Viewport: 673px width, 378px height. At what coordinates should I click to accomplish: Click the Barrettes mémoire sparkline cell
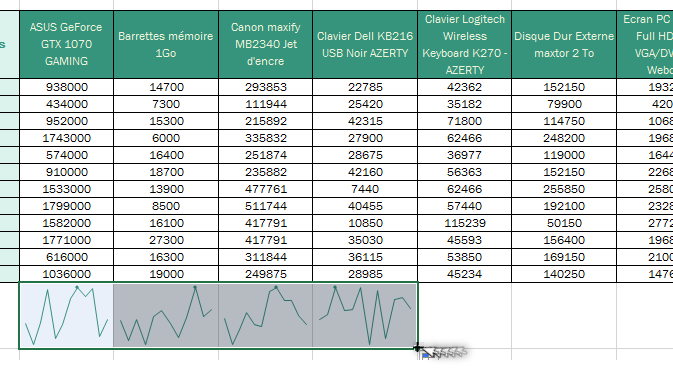pos(166,315)
